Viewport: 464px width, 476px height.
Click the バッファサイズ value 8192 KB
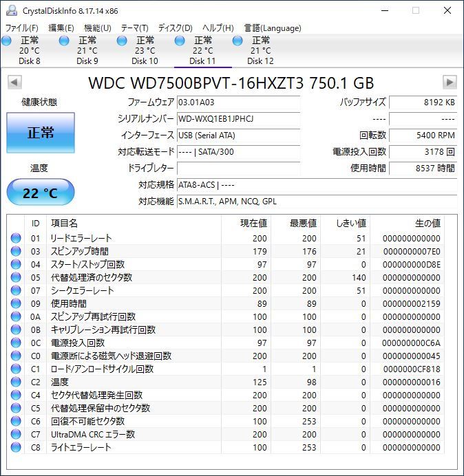pos(423,102)
